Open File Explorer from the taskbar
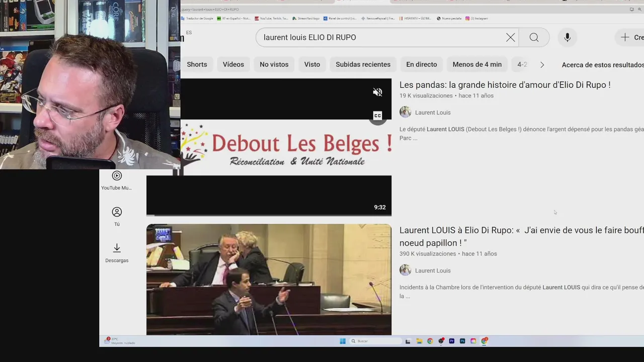 (x=419, y=341)
